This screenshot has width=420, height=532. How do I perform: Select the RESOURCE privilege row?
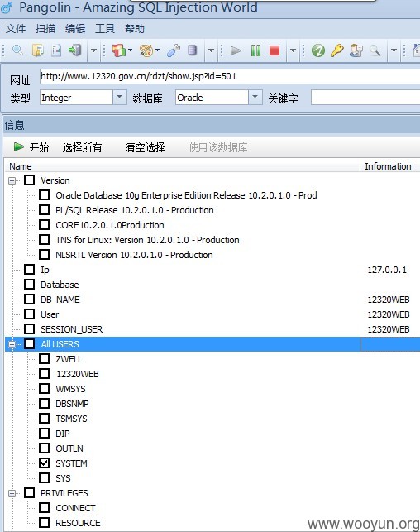click(78, 523)
